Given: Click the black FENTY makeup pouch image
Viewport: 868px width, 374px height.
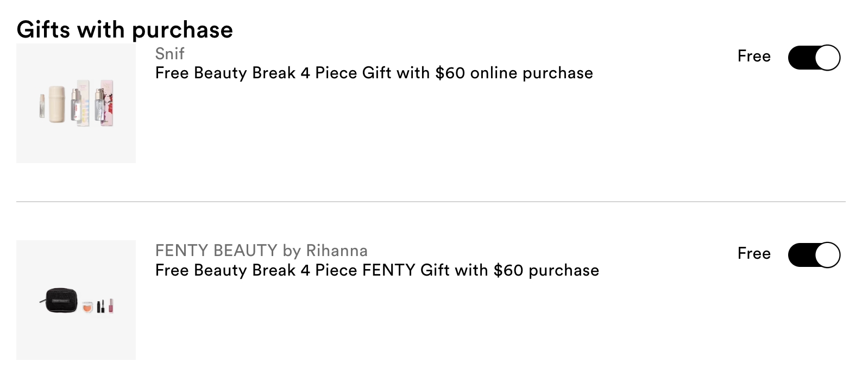Looking at the screenshot, I should click(x=59, y=301).
